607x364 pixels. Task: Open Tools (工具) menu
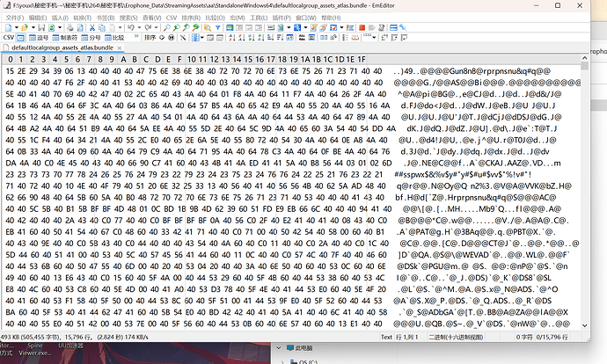point(259,18)
